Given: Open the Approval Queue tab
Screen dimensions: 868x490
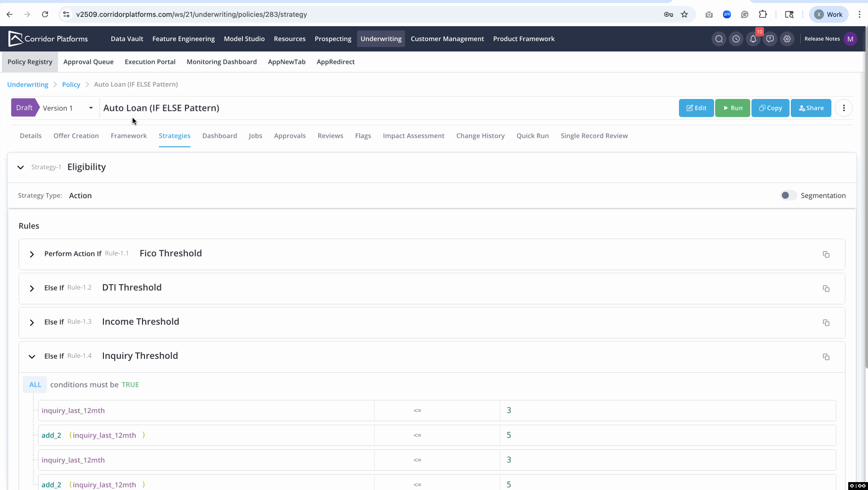Looking at the screenshot, I should pos(88,62).
